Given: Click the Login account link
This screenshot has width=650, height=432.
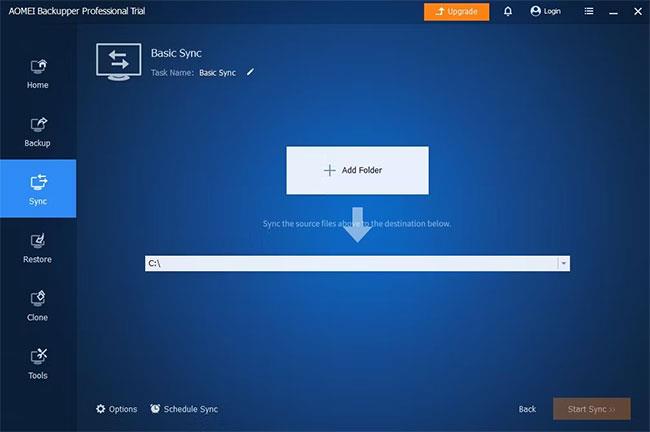Looking at the screenshot, I should point(545,11).
